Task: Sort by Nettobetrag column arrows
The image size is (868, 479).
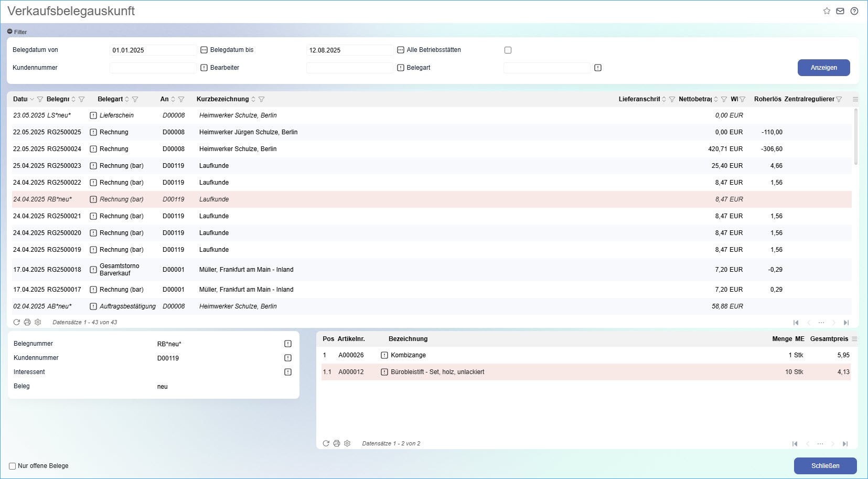Action: 716,99
